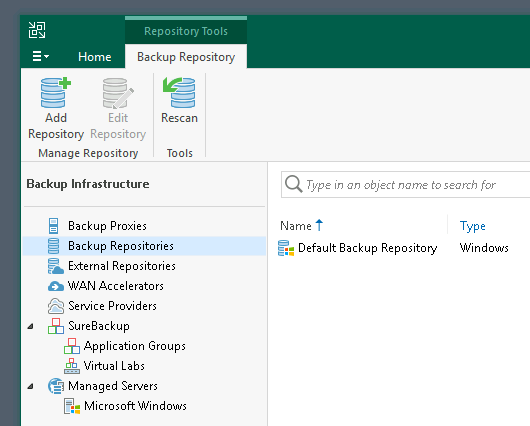Select Backup Repositories tree node
The height and width of the screenshot is (426, 530).
(121, 246)
